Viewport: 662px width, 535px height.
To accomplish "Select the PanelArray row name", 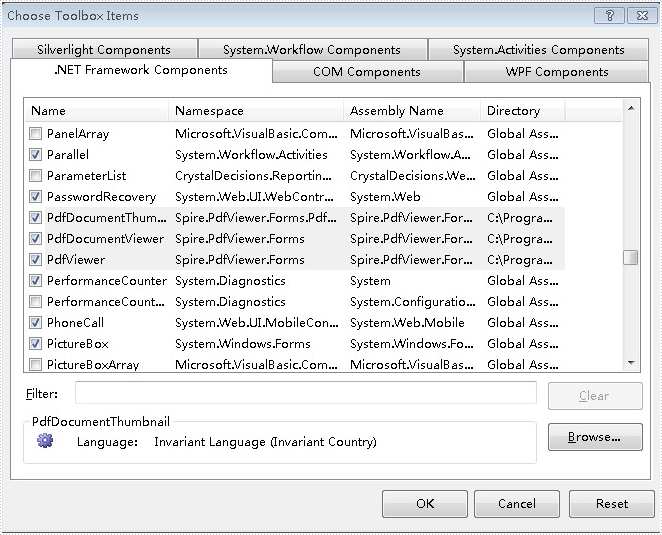I will click(x=78, y=134).
